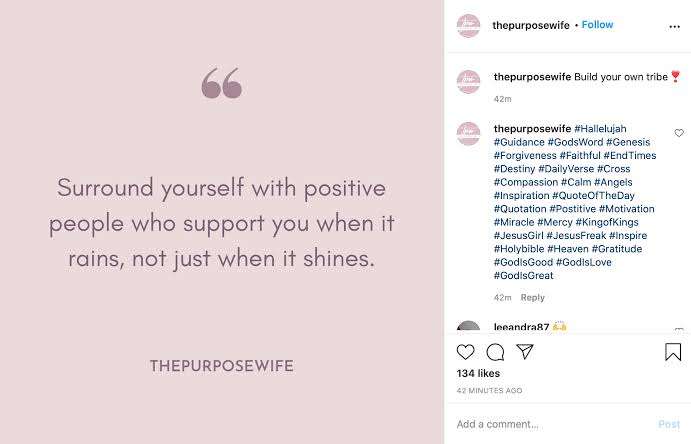This screenshot has width=691, height=444.
Task: Like the post with the heart icon
Action: click(465, 352)
